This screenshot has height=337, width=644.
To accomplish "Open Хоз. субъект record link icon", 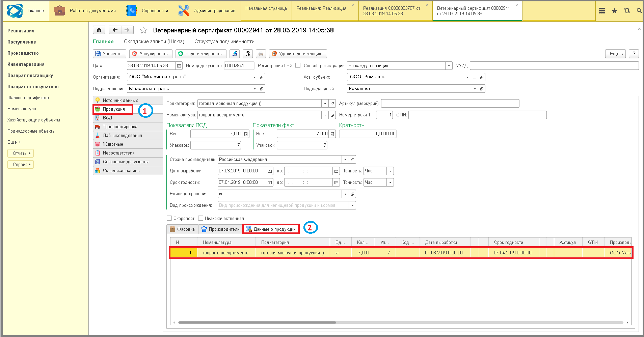I will coord(482,77).
